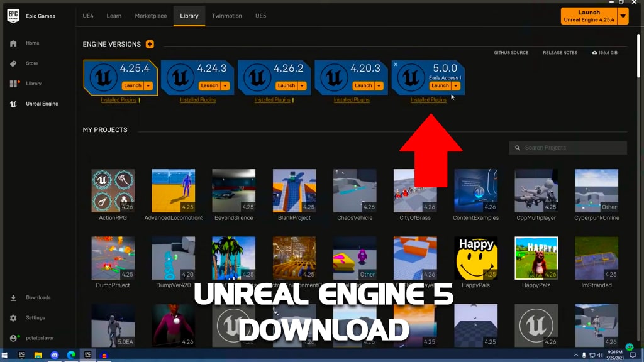Click the taskbar volume icon
The image size is (644, 362).
(x=600, y=356)
